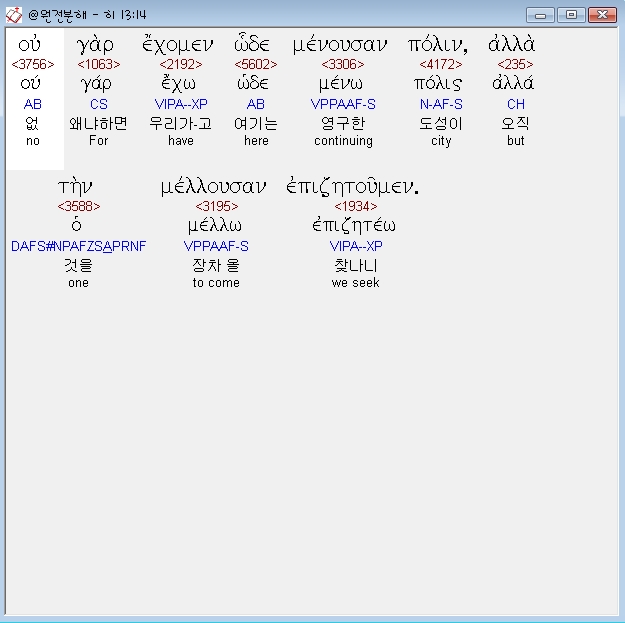Click English gloss "continuing"
This screenshot has height=623, width=625.
[x=343, y=141]
